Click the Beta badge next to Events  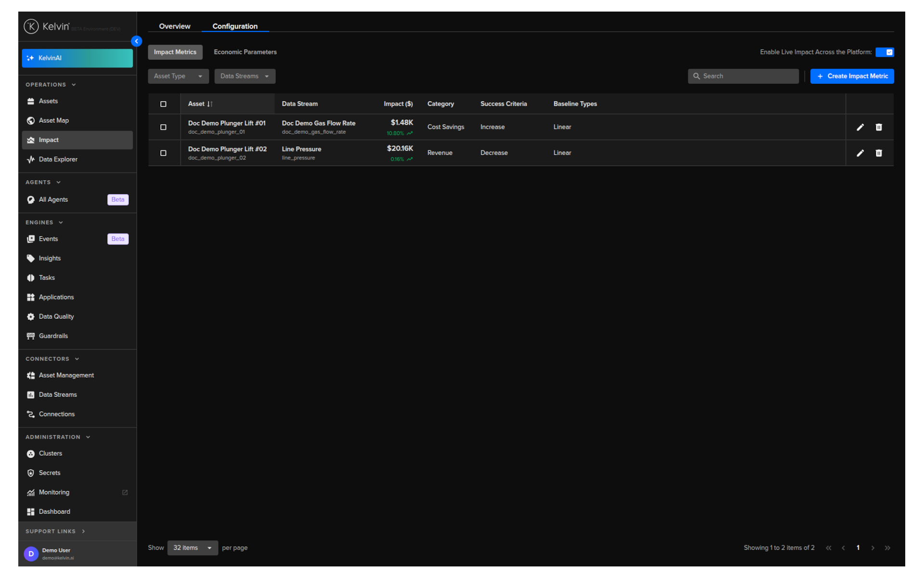tap(118, 239)
